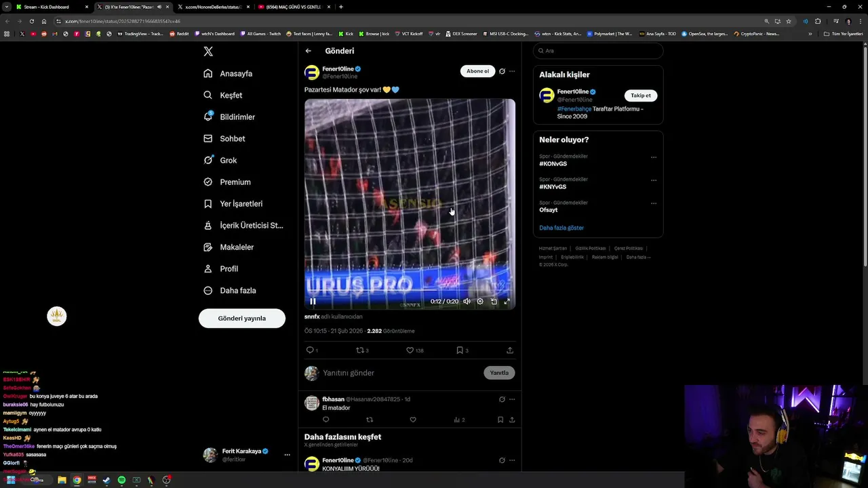868x488 pixels.
Task: Click Daha fazla göster link
Action: click(561, 228)
